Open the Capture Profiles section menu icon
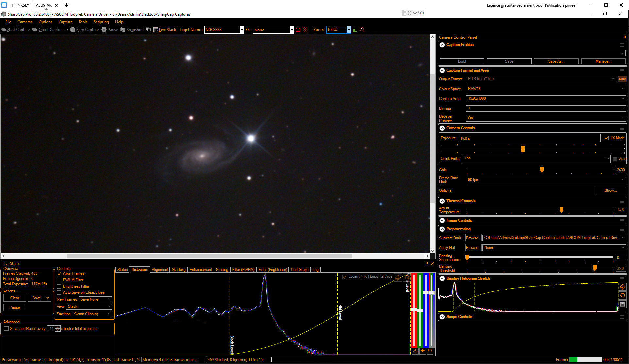 pos(622,45)
